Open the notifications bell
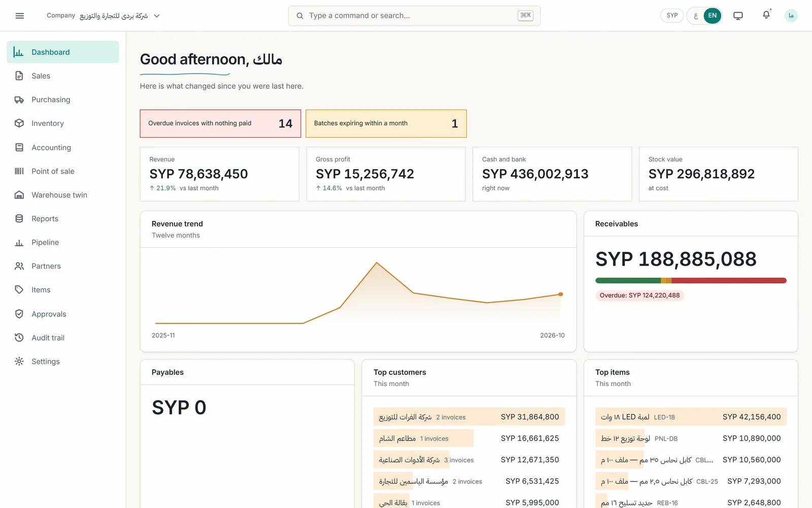The image size is (812, 508). tap(766, 15)
